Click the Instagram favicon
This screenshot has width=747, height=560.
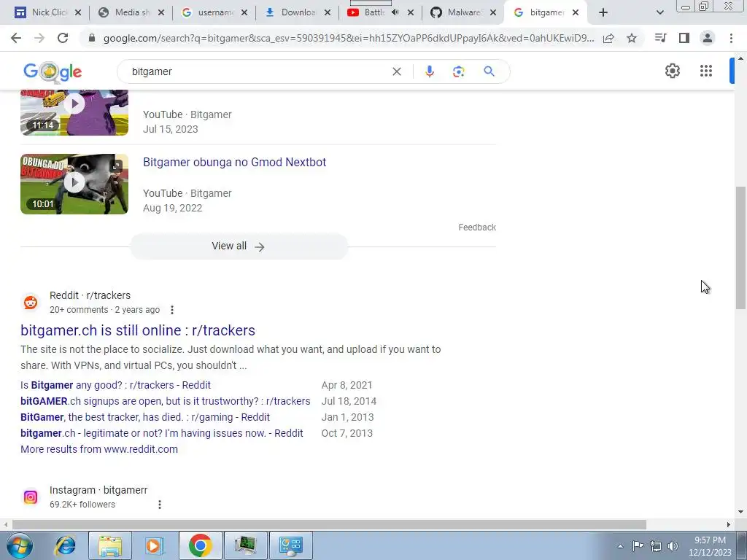(x=31, y=497)
